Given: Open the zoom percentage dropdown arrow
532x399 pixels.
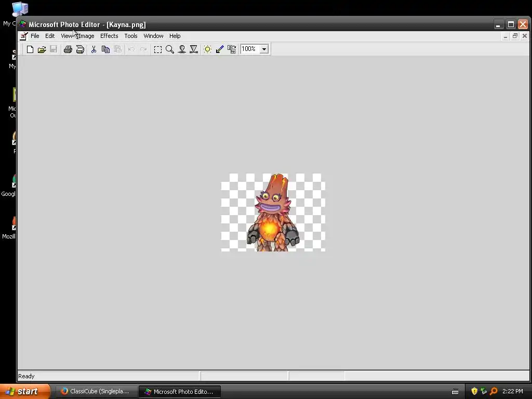Looking at the screenshot, I should pyautogui.click(x=264, y=49).
